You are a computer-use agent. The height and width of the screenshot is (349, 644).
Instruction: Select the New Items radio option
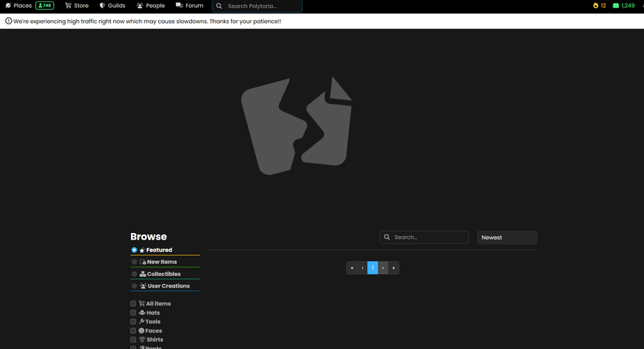click(134, 262)
